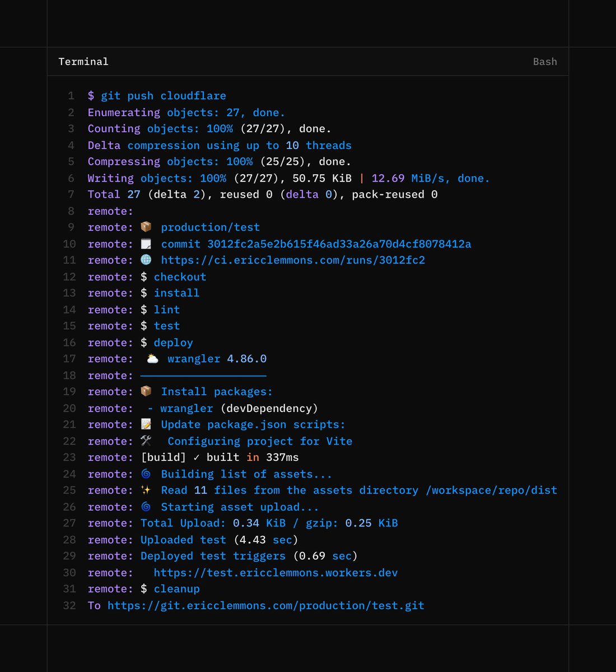Click the tools emoji before Configuring project
The width and height of the screenshot is (616, 672).
(146, 441)
